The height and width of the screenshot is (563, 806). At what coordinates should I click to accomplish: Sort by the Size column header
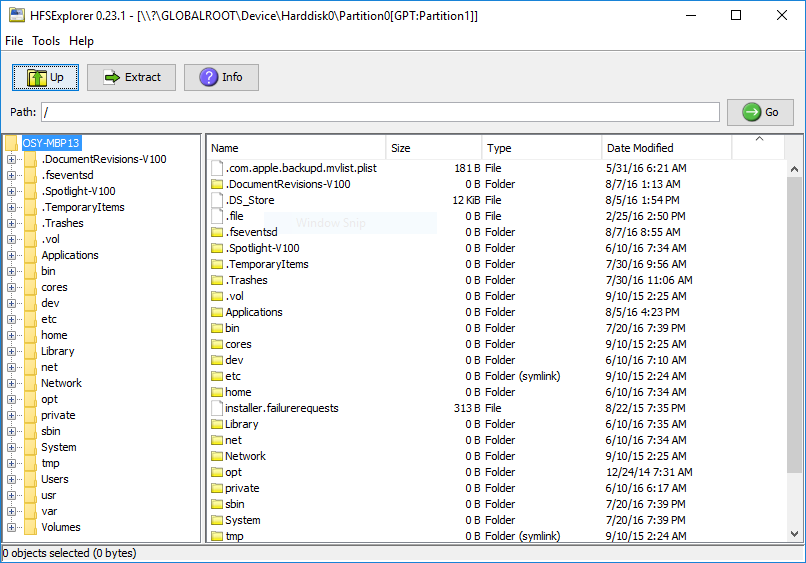434,148
